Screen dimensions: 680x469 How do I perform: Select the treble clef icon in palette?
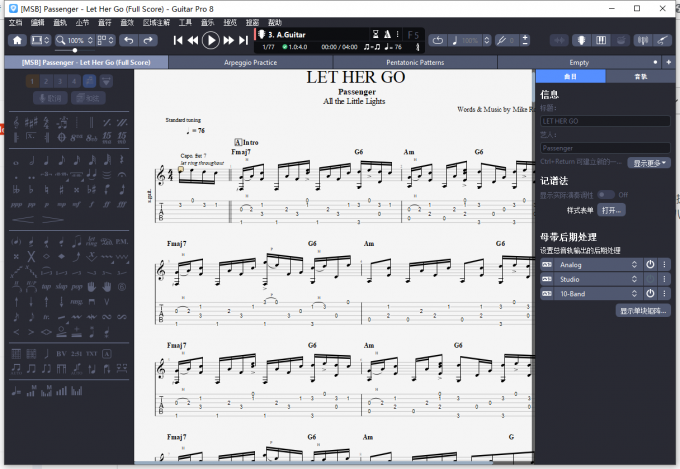pyautogui.click(x=16, y=121)
